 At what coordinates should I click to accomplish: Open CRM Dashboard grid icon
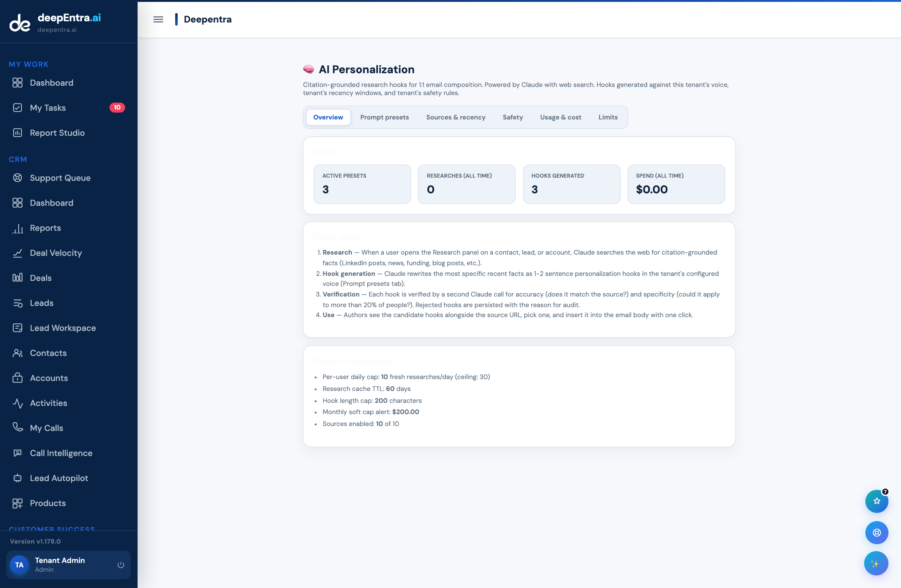[18, 203]
